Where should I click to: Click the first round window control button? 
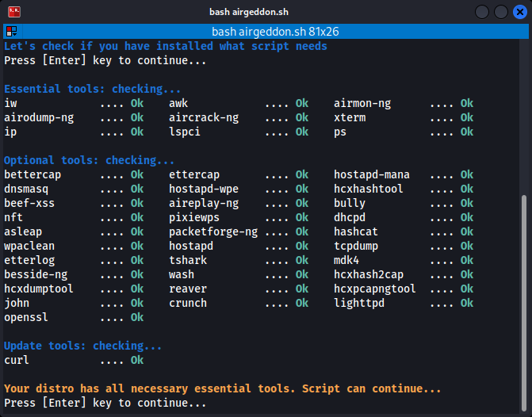pos(482,12)
